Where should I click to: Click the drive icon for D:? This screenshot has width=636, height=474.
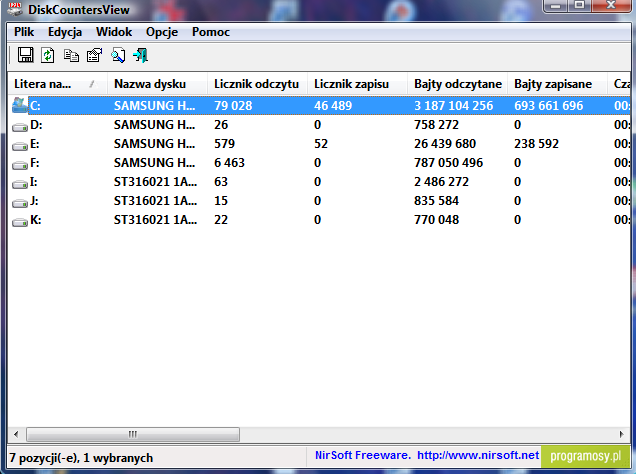click(19, 127)
